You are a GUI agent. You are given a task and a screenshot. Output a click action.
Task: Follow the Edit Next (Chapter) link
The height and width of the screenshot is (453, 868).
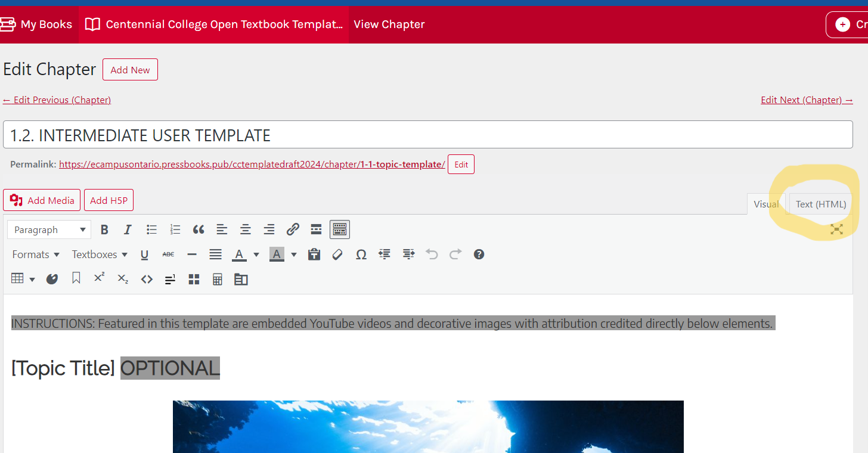click(x=806, y=100)
